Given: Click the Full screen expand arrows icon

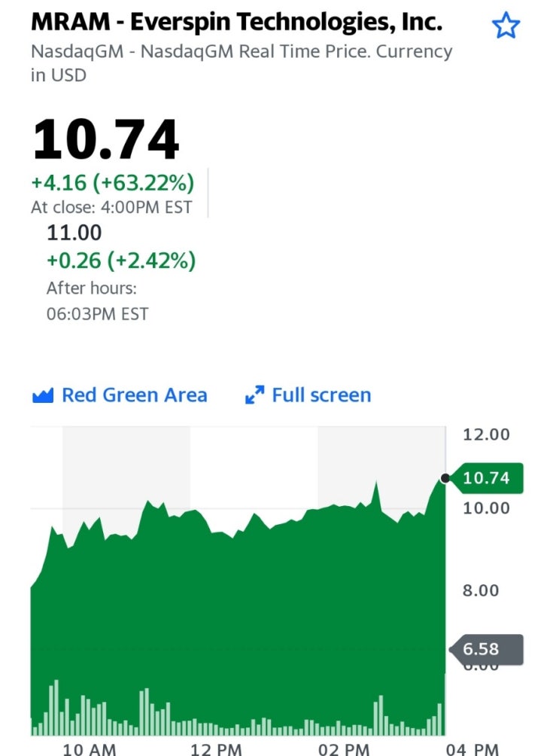Looking at the screenshot, I should point(254,395).
